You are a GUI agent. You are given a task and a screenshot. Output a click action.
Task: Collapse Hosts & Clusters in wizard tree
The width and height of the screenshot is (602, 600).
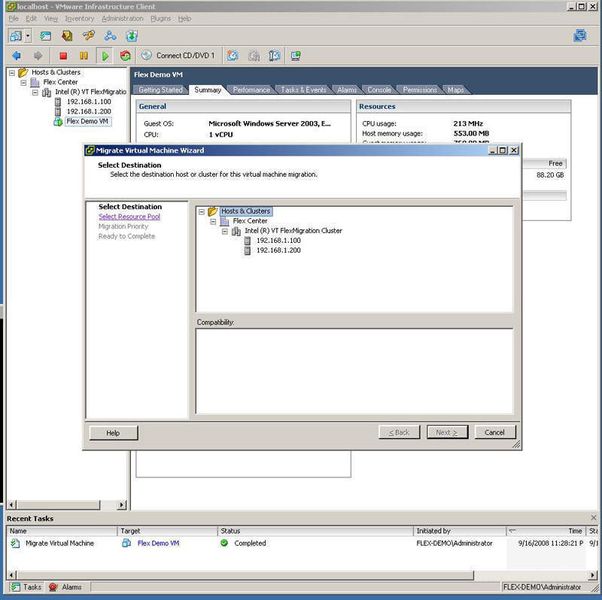(202, 212)
